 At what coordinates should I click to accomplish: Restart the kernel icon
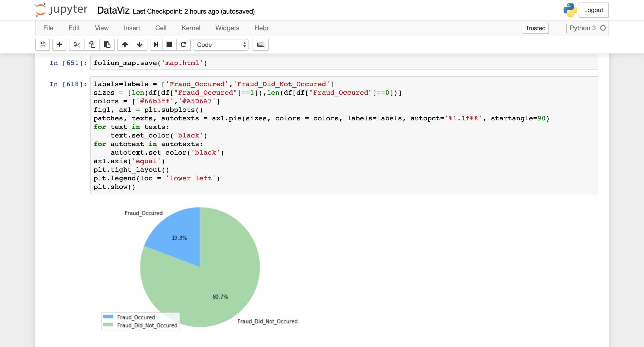(x=183, y=45)
